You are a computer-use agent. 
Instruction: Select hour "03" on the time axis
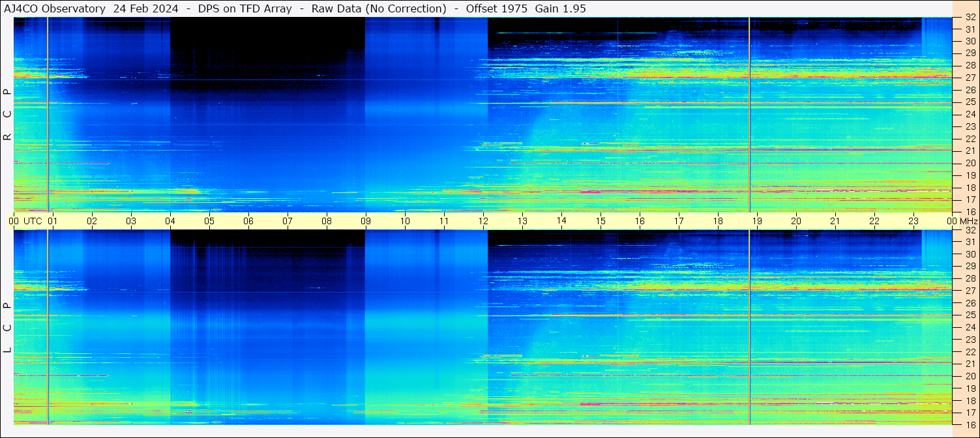pyautogui.click(x=131, y=221)
